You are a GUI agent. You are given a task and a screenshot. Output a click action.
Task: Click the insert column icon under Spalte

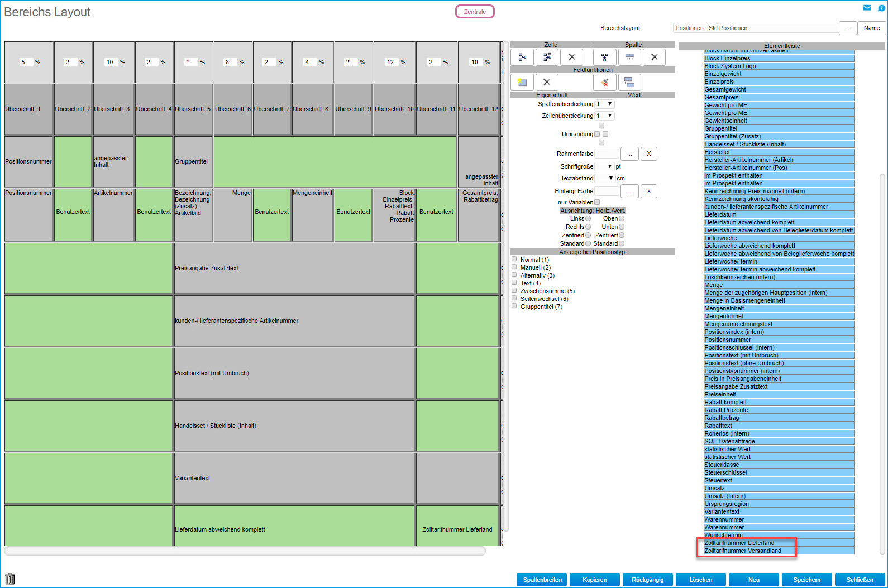605,57
